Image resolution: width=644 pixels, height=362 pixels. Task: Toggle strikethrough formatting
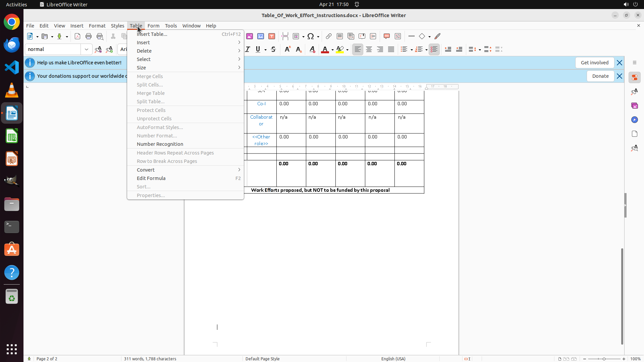(273, 49)
